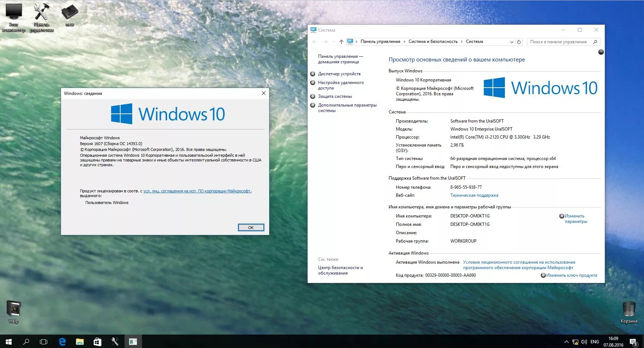Open the Windows Start menu
This screenshot has height=348, width=644.
coord(9,341)
